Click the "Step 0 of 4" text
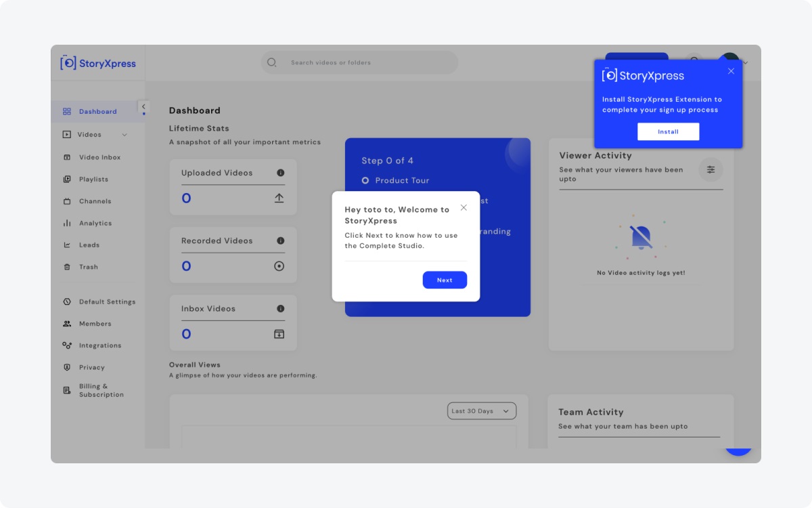The height and width of the screenshot is (508, 812). click(x=387, y=161)
